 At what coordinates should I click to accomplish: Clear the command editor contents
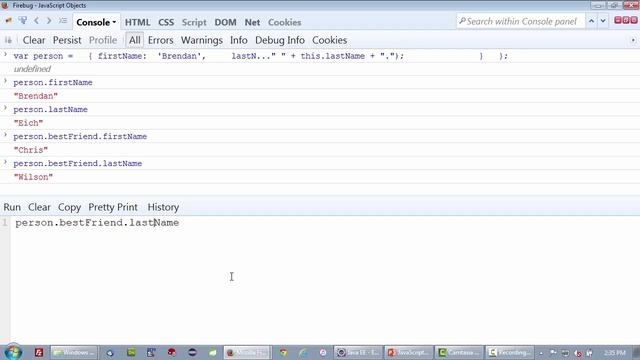39,207
